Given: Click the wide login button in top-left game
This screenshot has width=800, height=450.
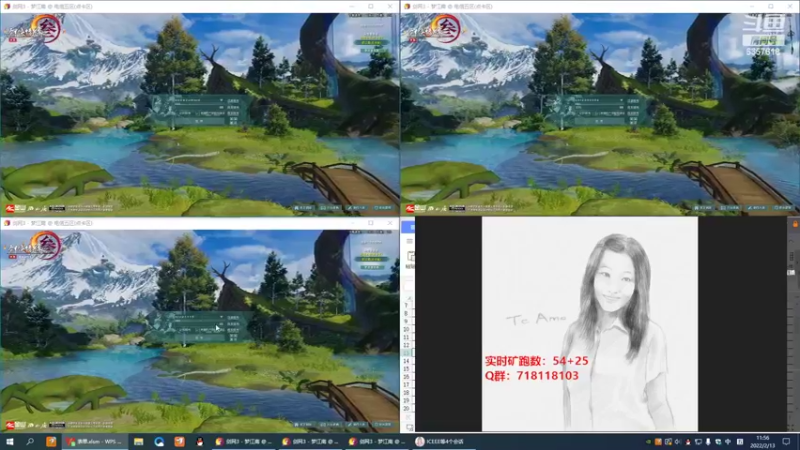Looking at the screenshot, I should coord(199,121).
